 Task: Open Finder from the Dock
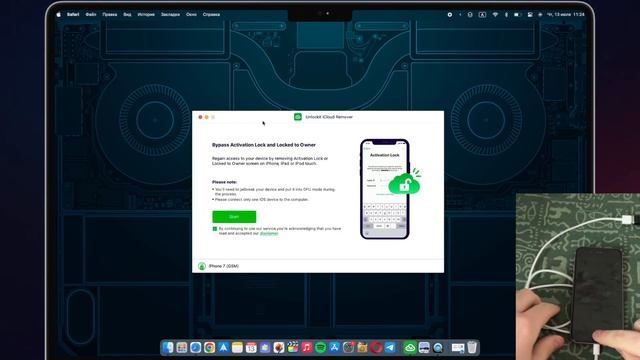(168, 348)
